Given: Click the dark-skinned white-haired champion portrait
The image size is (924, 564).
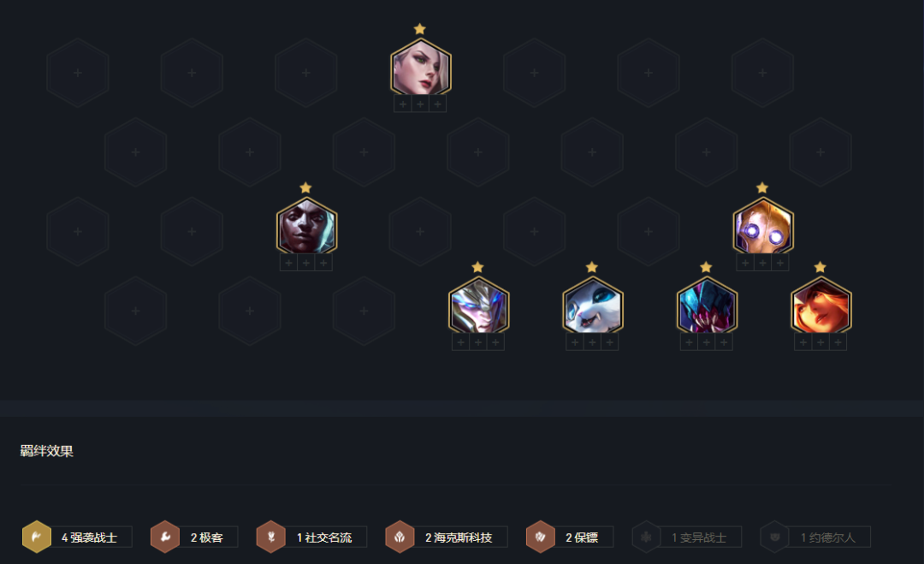Looking at the screenshot, I should (306, 226).
